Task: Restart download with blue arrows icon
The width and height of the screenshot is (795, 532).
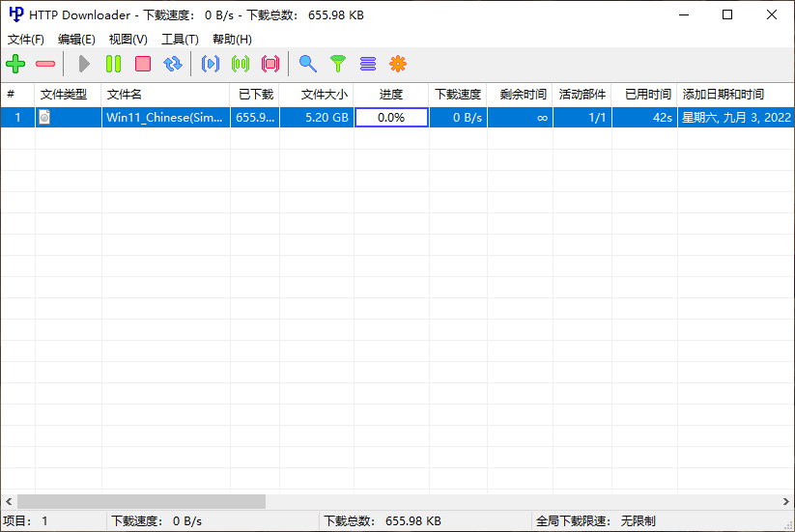Action: click(173, 64)
